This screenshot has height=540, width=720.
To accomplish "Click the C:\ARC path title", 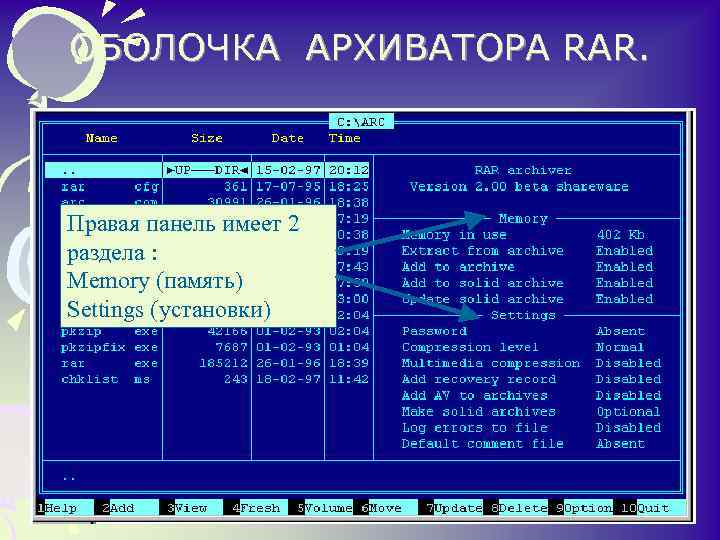I will pyautogui.click(x=361, y=122).
